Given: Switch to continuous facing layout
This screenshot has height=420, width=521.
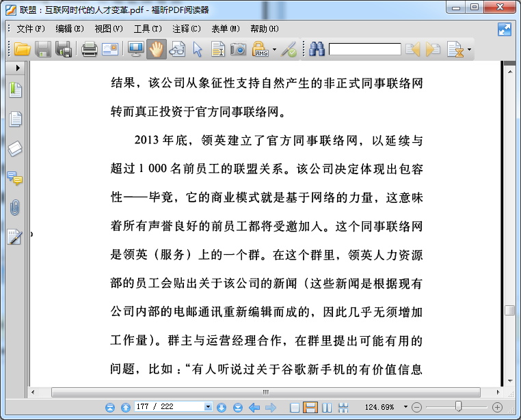Looking at the screenshot, I should (343, 408).
